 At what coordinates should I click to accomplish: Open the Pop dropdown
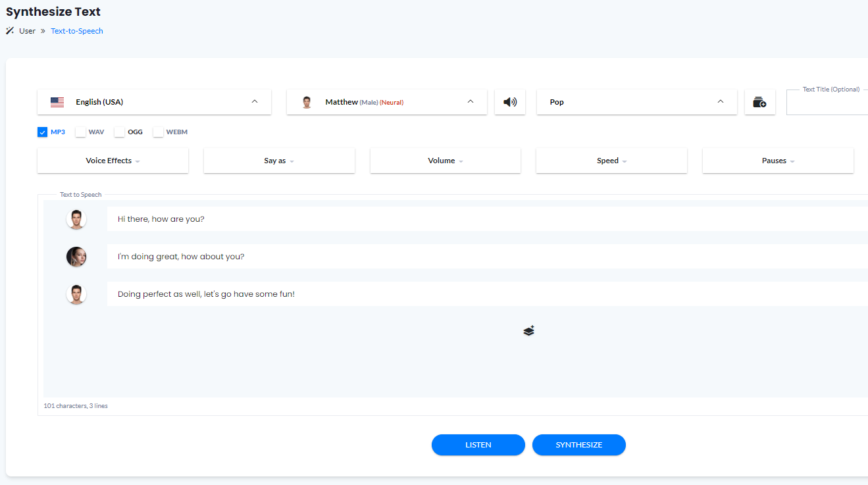click(x=636, y=102)
